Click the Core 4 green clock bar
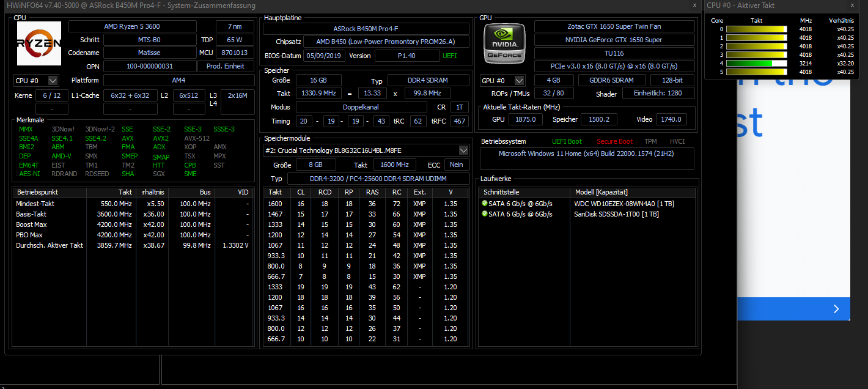This screenshot has height=389, width=868. pyautogui.click(x=757, y=63)
